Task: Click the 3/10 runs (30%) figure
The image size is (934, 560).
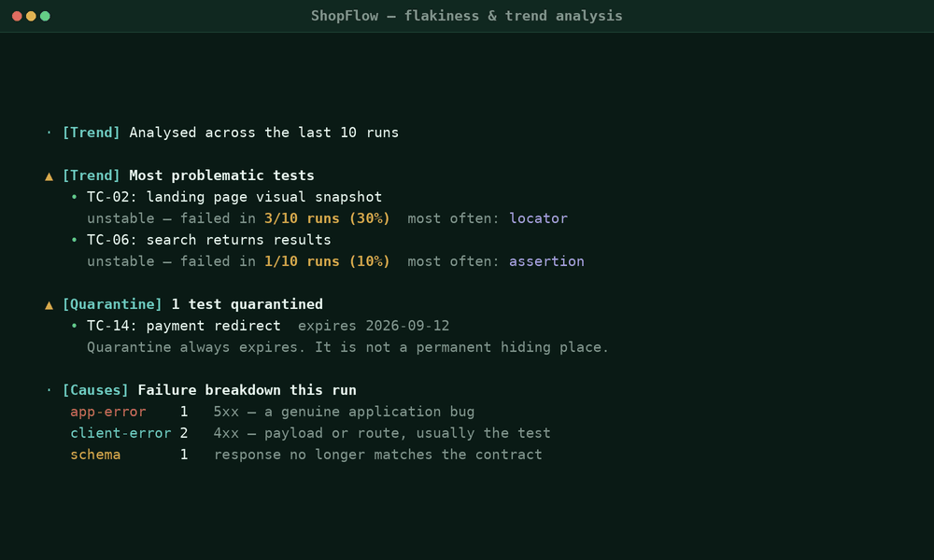Action: click(327, 218)
